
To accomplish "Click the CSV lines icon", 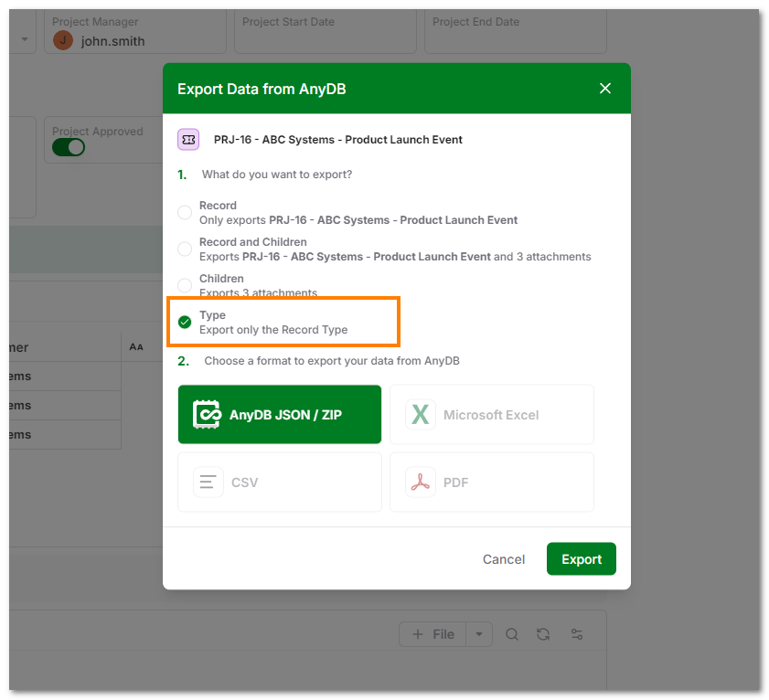I will (208, 483).
